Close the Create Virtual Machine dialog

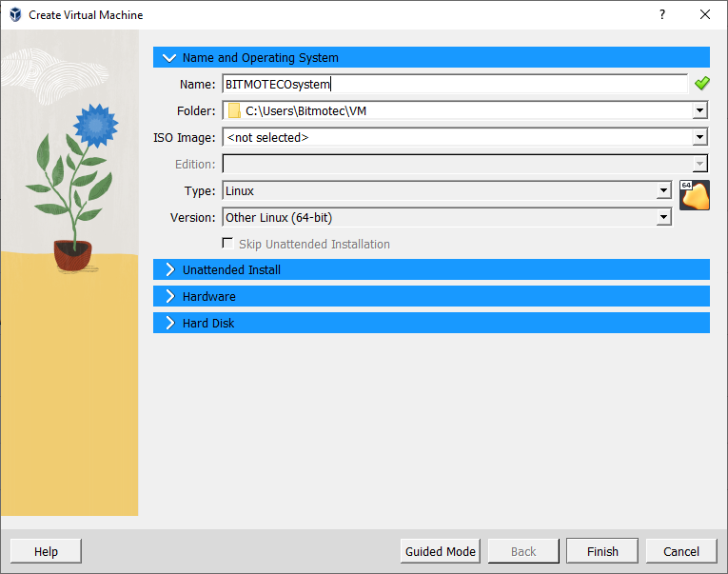[x=705, y=15]
